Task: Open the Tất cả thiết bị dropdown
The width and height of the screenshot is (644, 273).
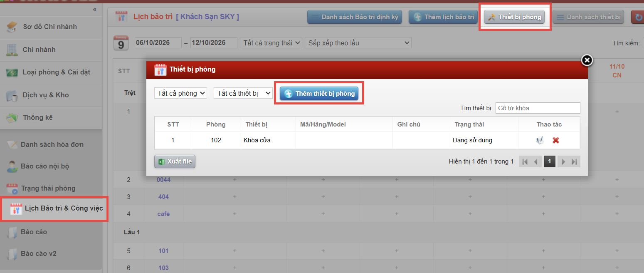Action: pyautogui.click(x=243, y=93)
